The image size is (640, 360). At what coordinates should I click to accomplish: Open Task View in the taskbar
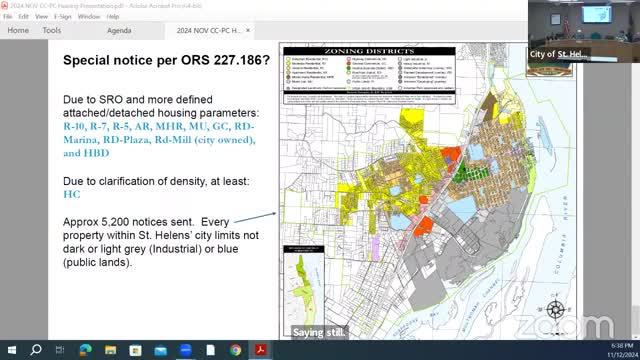(60, 350)
